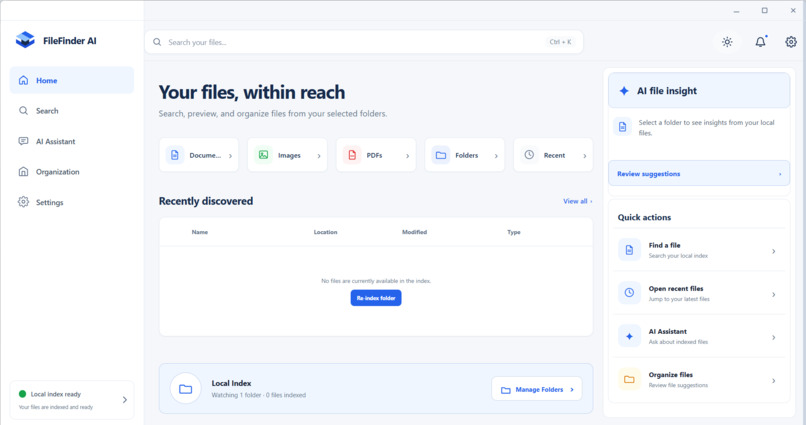Go to the Search sidebar page
Screen dimensions: 806x425
(x=71, y=111)
